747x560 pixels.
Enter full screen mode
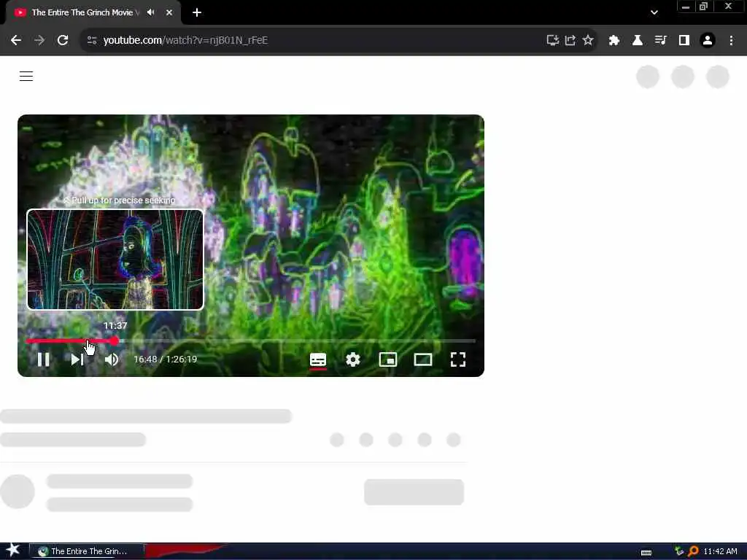(458, 359)
